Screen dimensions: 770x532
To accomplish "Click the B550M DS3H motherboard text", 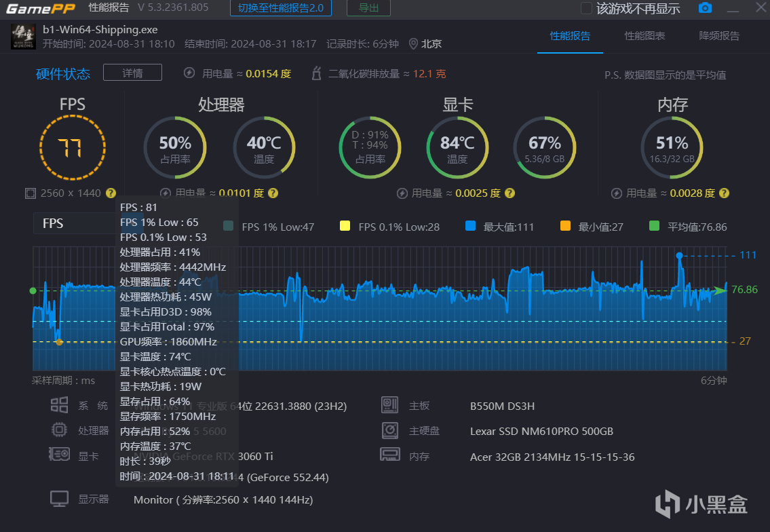I will coord(503,406).
